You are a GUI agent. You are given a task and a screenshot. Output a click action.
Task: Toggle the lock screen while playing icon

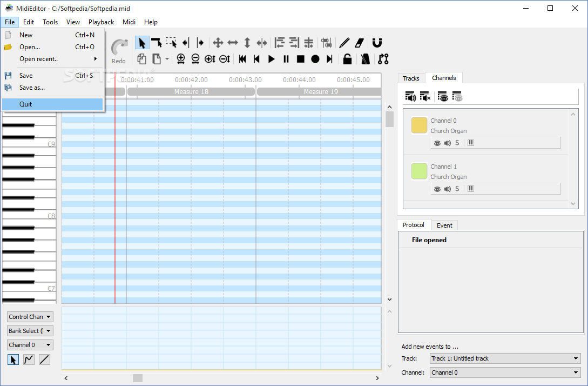[x=348, y=59]
